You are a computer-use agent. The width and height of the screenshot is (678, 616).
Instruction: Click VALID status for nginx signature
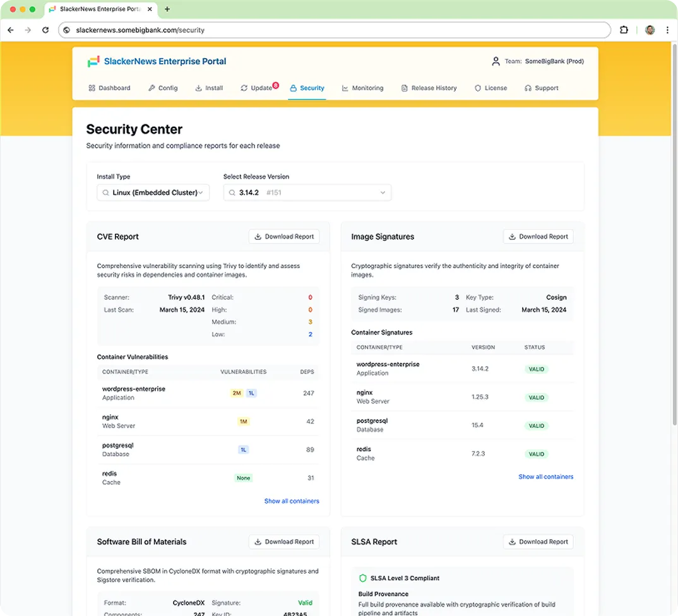(537, 398)
